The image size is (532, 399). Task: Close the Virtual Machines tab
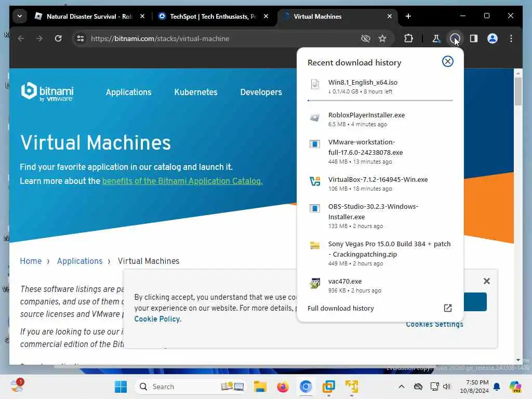pos(390,16)
